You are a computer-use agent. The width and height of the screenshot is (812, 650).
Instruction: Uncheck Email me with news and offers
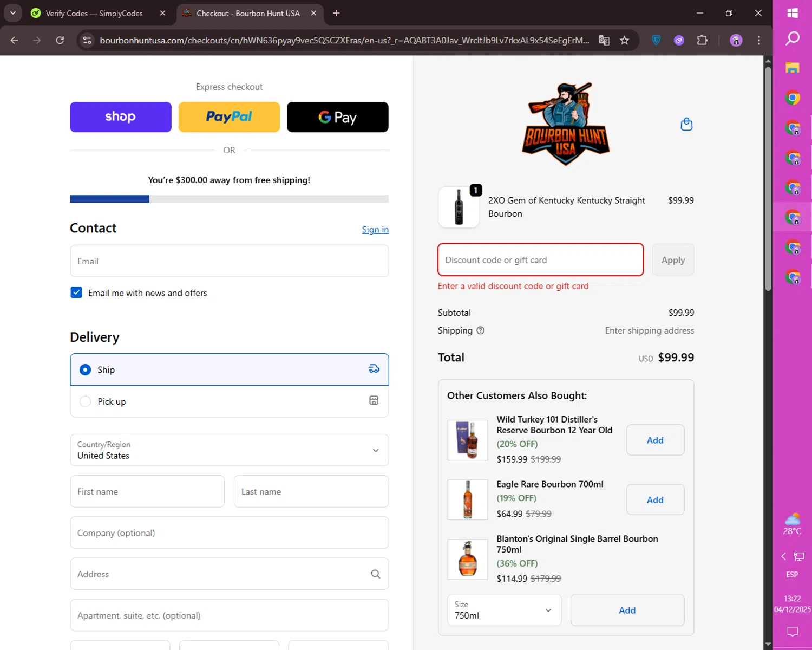pos(76,292)
